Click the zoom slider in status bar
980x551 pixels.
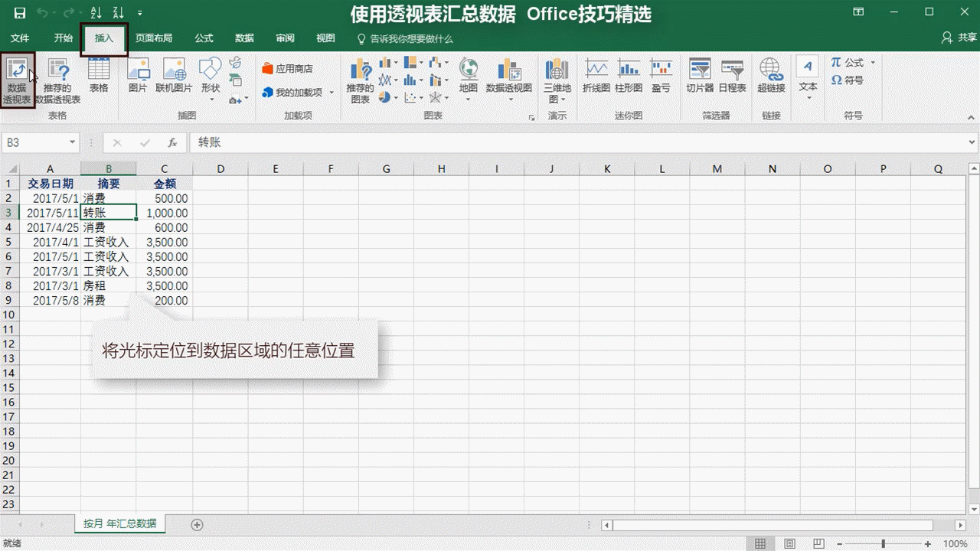click(883, 543)
